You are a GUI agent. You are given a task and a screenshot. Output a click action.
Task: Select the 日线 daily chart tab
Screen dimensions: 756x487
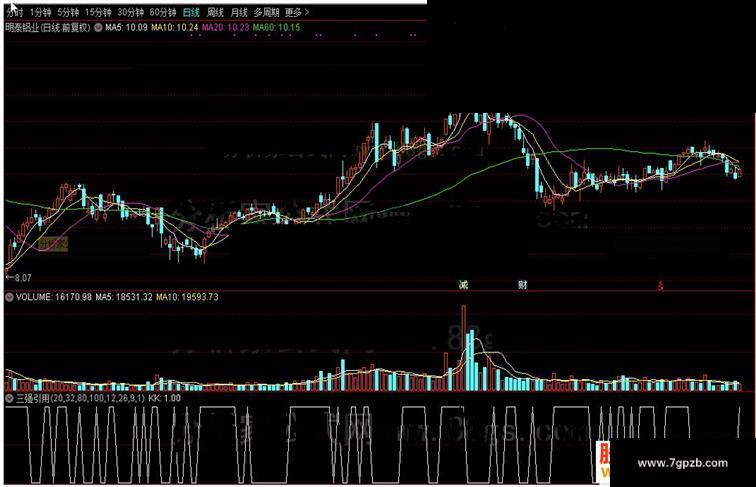pos(191,12)
